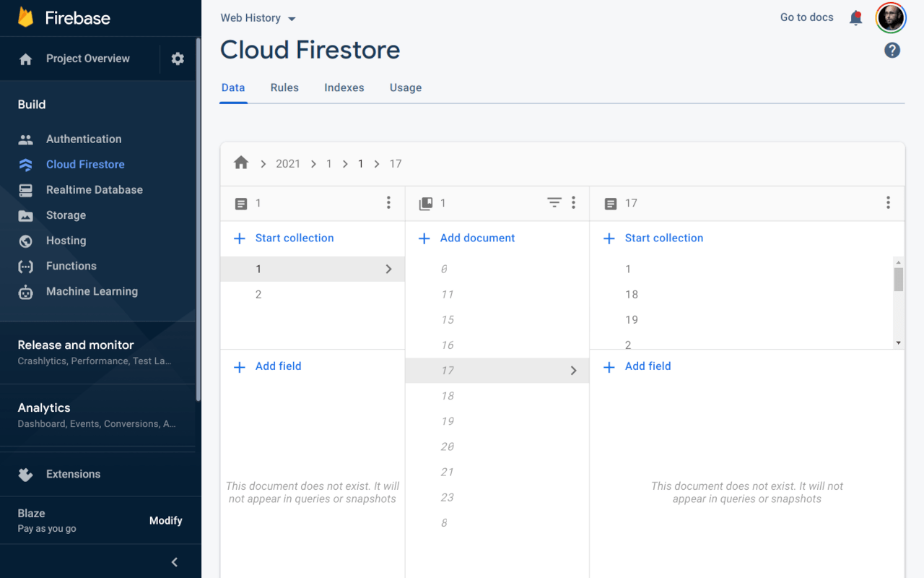Open the Cloud Firestore filter options
The image size is (924, 578).
click(x=554, y=203)
